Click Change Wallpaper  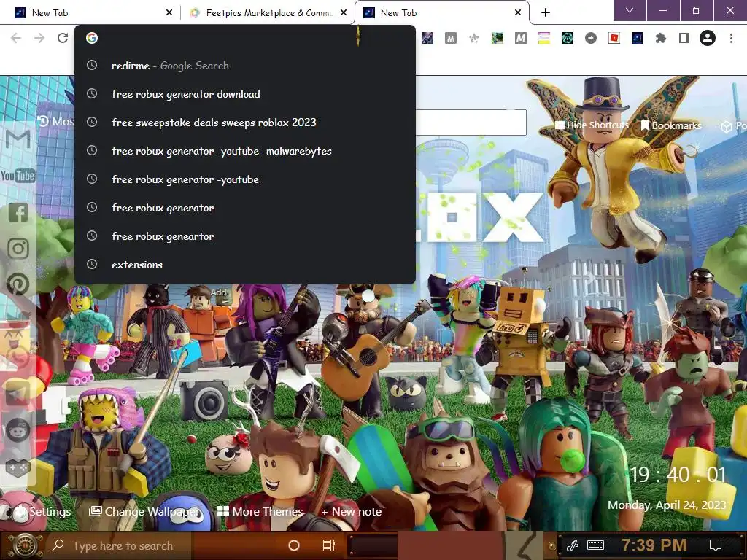[x=144, y=512]
